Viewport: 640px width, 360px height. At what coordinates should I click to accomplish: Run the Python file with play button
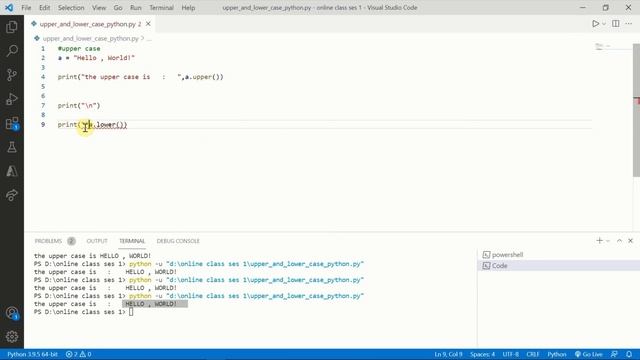(x=596, y=24)
